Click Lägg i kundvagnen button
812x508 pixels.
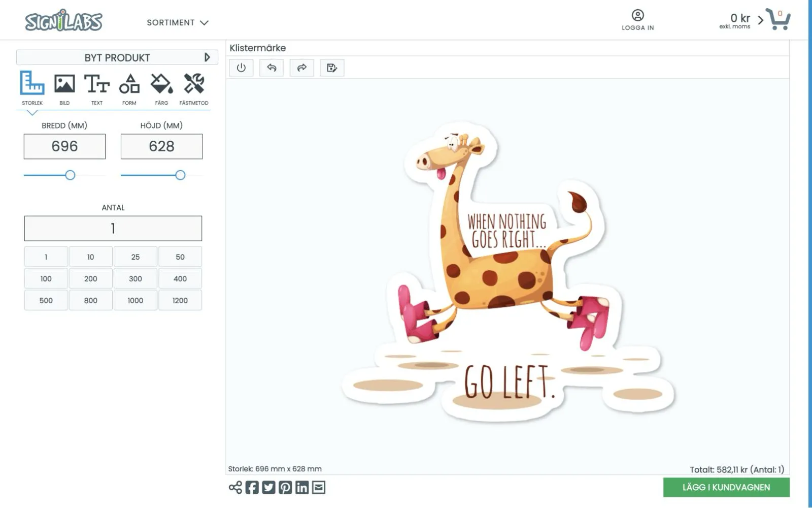pyautogui.click(x=726, y=487)
